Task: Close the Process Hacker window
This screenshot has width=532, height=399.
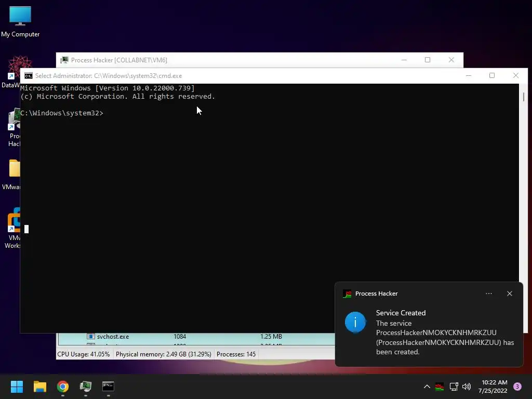Action: tap(451, 60)
